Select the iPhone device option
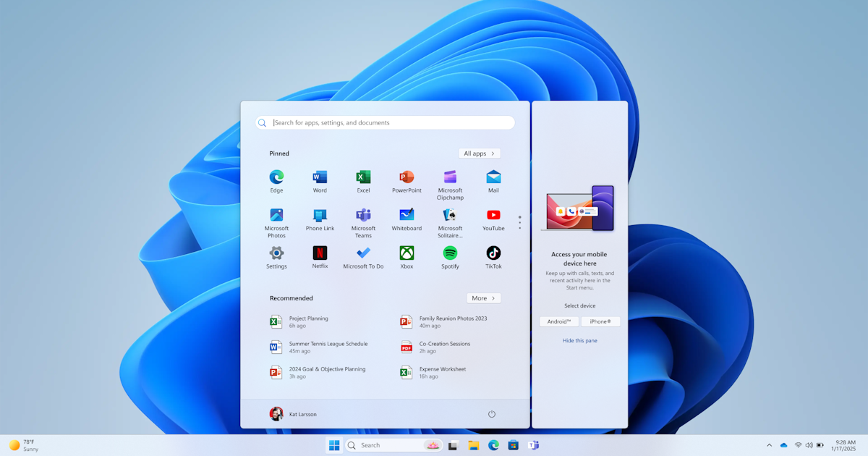The image size is (868, 456). point(600,321)
